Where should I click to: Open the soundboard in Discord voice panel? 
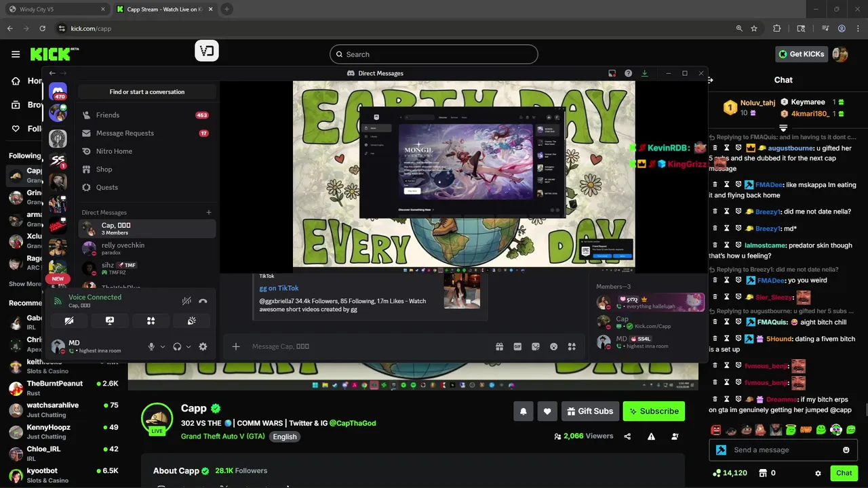tap(192, 321)
